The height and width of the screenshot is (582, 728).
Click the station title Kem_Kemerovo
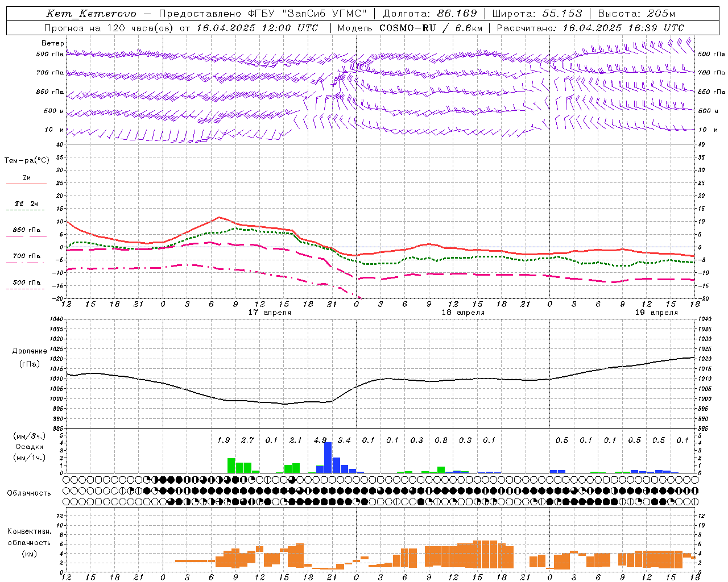click(92, 14)
